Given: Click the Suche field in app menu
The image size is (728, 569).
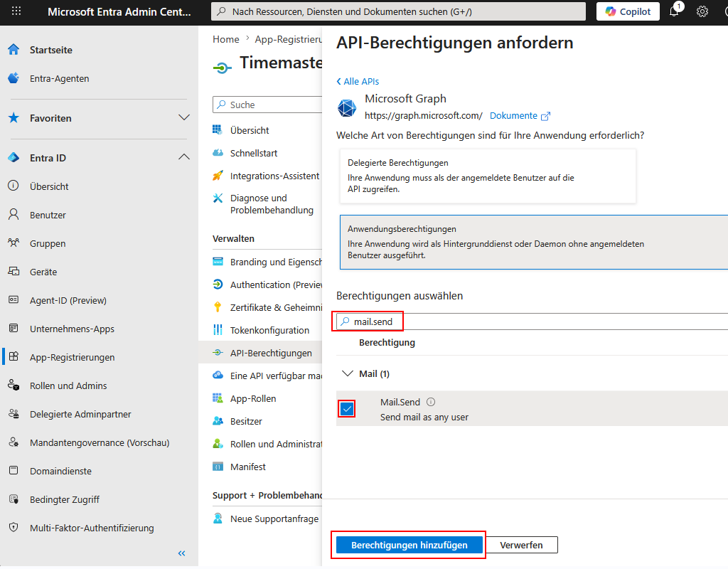Looking at the screenshot, I should (267, 105).
